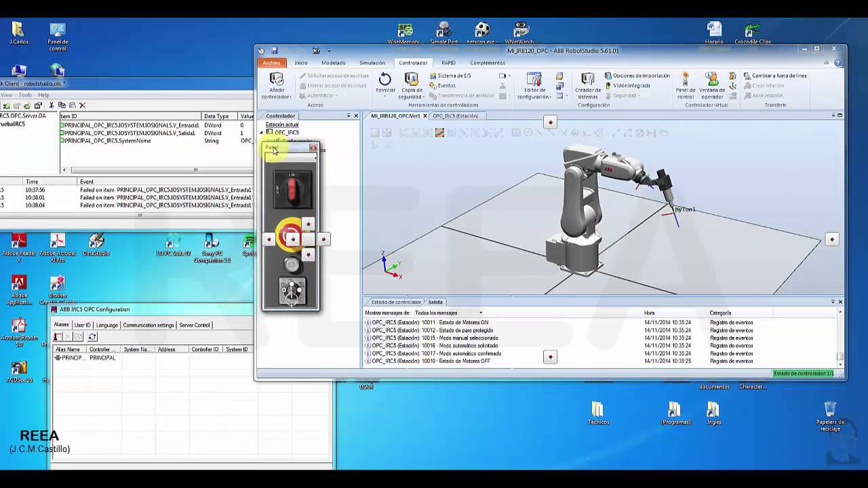
Task: Click the Estación actual label
Action: pos(282,125)
